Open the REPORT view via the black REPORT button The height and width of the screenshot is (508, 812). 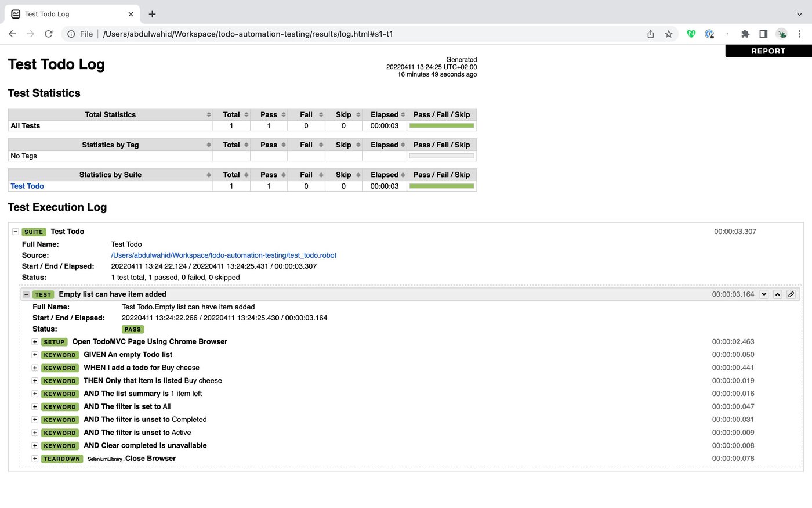click(768, 51)
